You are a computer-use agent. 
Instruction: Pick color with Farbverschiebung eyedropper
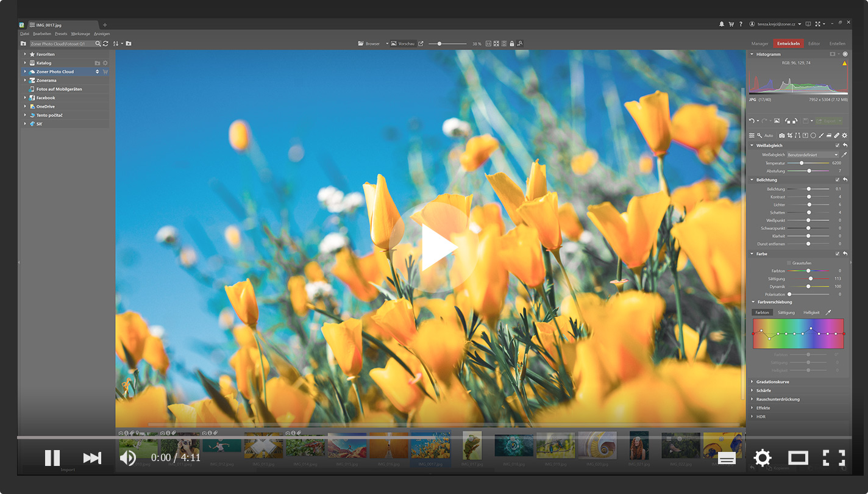click(x=828, y=312)
